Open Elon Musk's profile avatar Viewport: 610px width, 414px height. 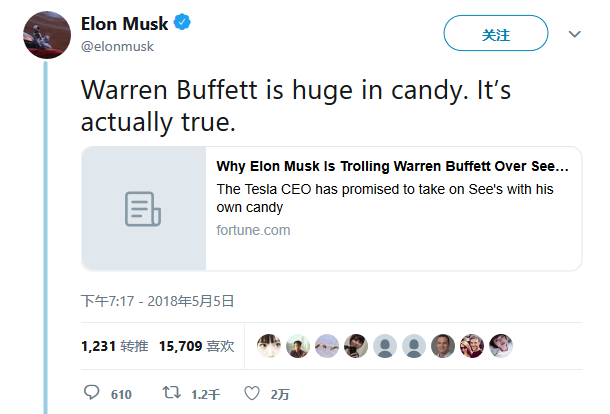pos(43,35)
